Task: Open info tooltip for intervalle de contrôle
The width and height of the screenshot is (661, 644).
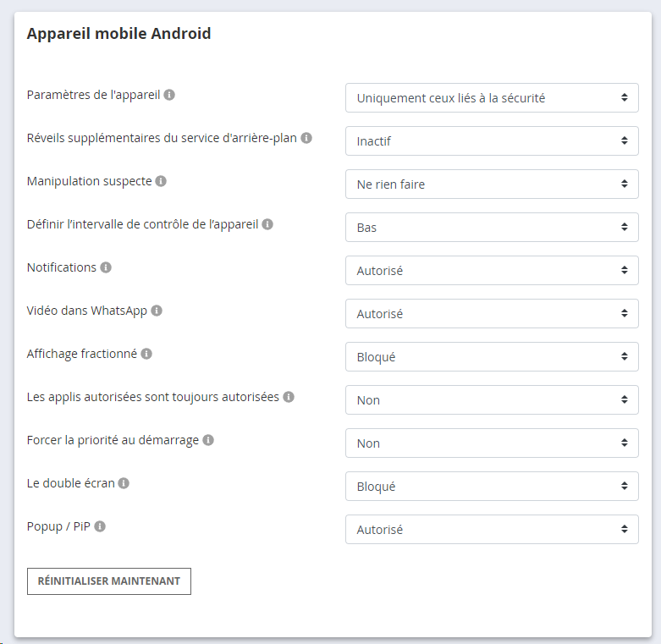Action: click(x=267, y=224)
